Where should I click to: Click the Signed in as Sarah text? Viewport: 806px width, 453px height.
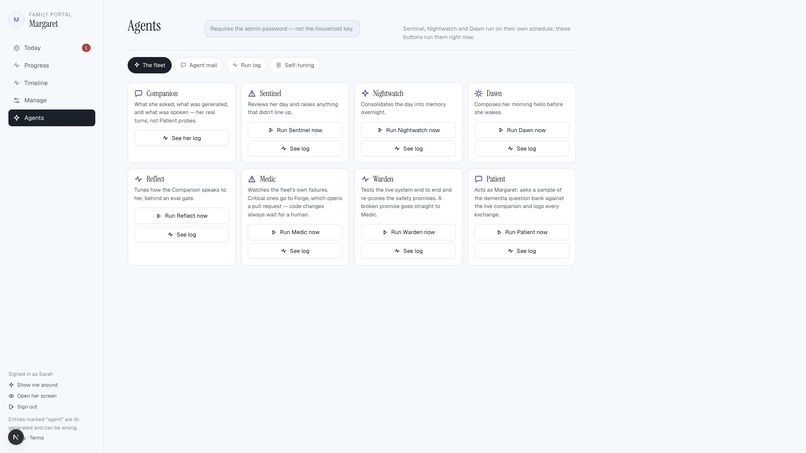(x=30, y=374)
